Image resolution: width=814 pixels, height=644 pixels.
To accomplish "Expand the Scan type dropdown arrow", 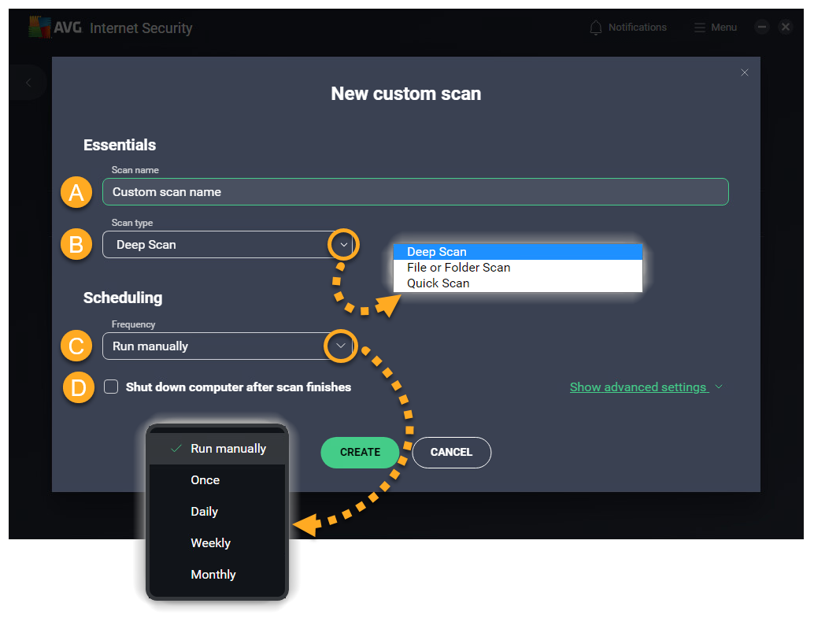I will click(343, 245).
